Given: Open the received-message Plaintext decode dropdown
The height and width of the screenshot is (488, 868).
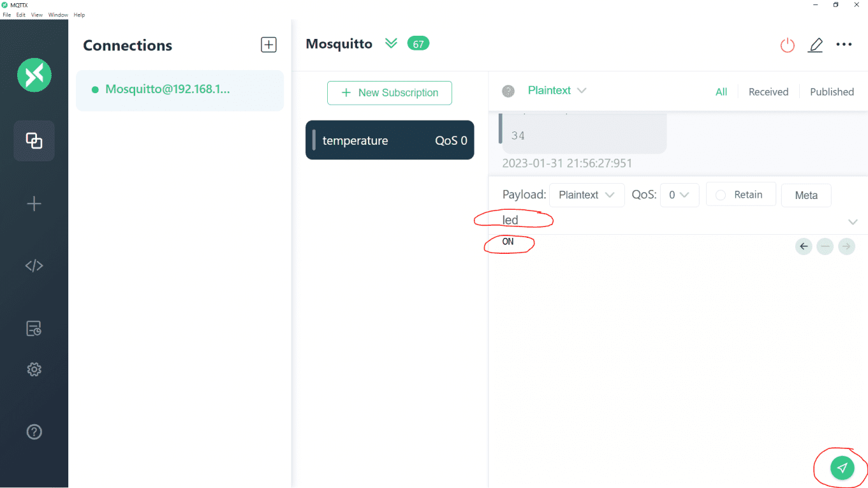Looking at the screenshot, I should 557,91.
